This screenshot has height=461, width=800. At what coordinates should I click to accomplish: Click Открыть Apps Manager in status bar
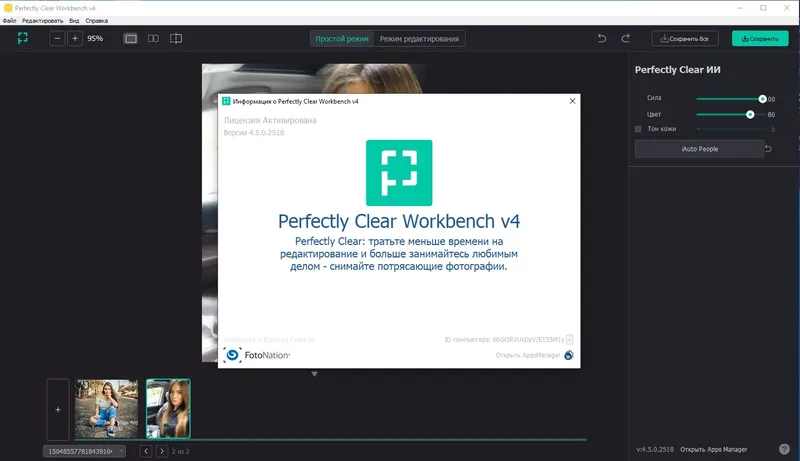coord(713,449)
